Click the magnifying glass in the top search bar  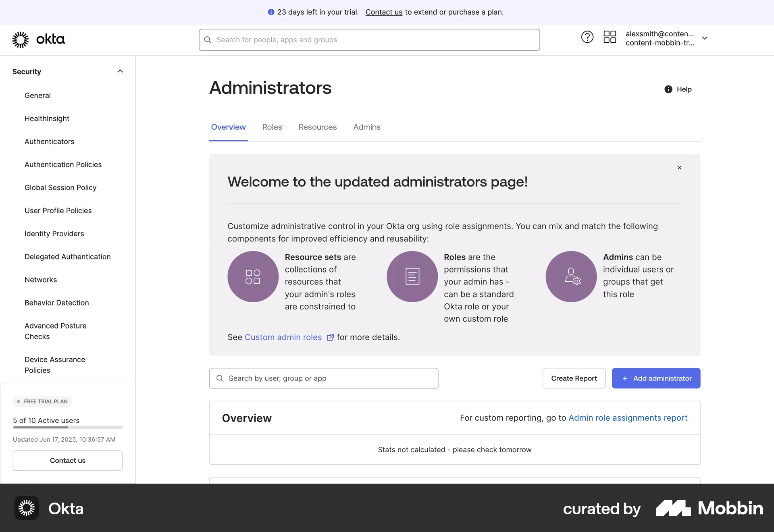click(x=208, y=39)
